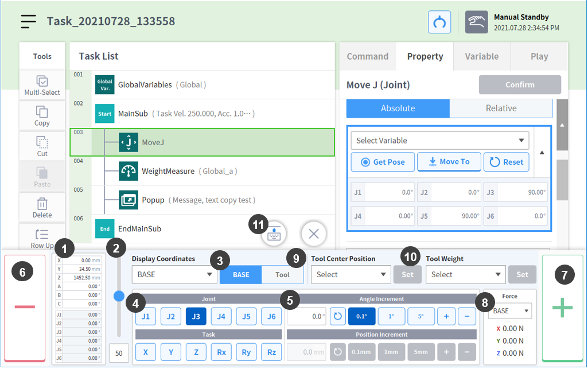Click the Manual Standby hand icon
588x369 pixels.
click(476, 22)
